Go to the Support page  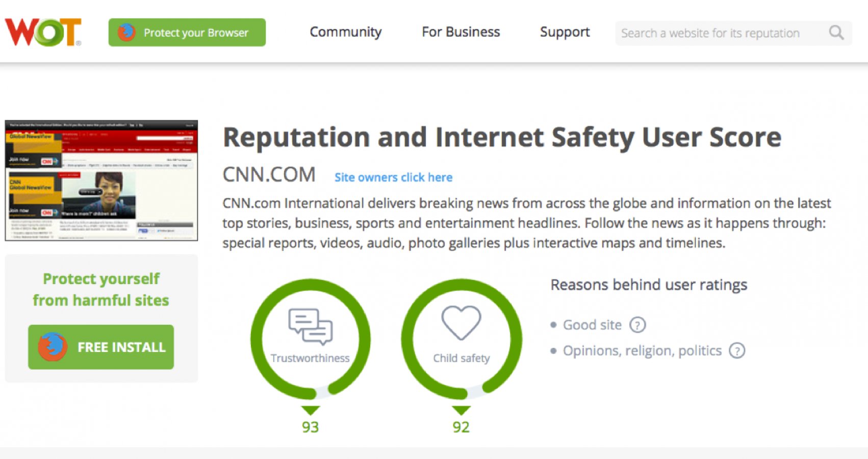click(x=565, y=32)
